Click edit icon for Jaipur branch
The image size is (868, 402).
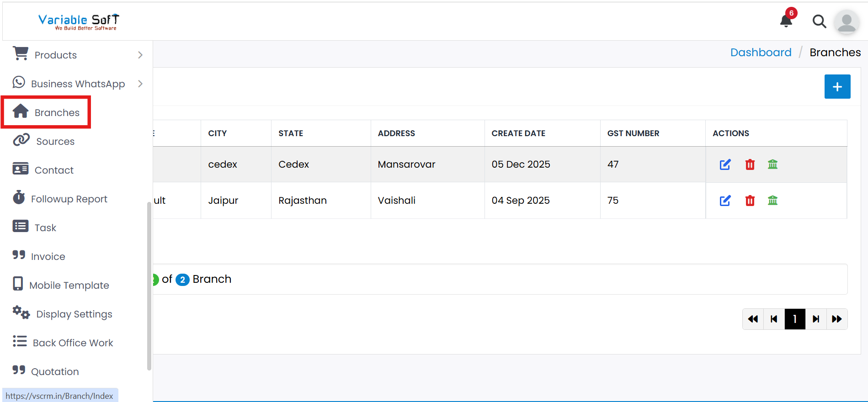[x=725, y=201]
